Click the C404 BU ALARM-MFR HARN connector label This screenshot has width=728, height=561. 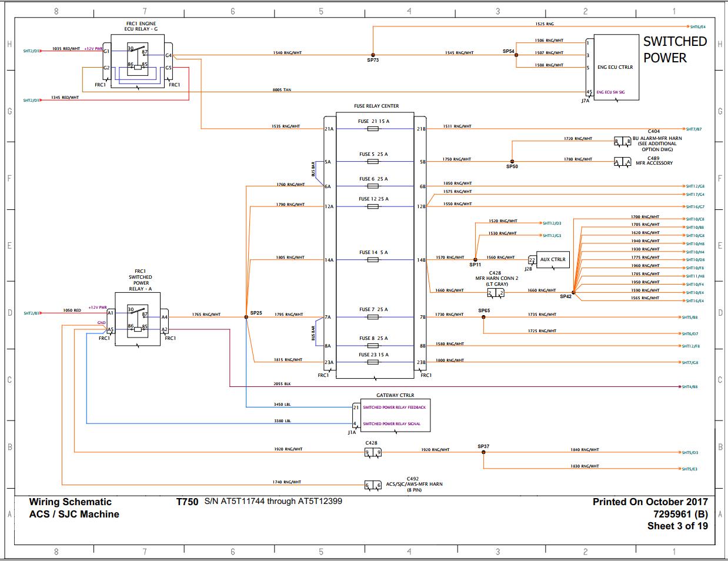click(x=657, y=141)
